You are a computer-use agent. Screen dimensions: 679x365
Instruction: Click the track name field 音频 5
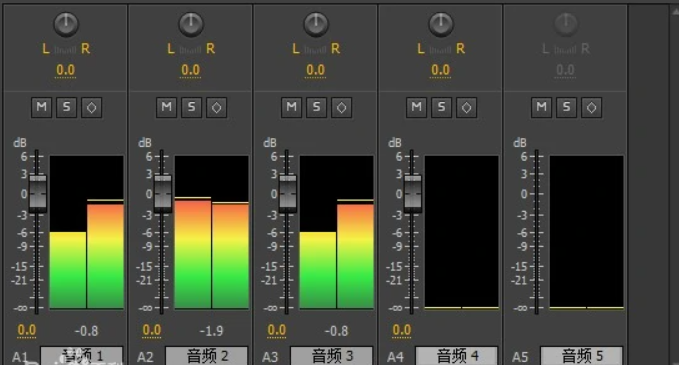[x=582, y=356]
